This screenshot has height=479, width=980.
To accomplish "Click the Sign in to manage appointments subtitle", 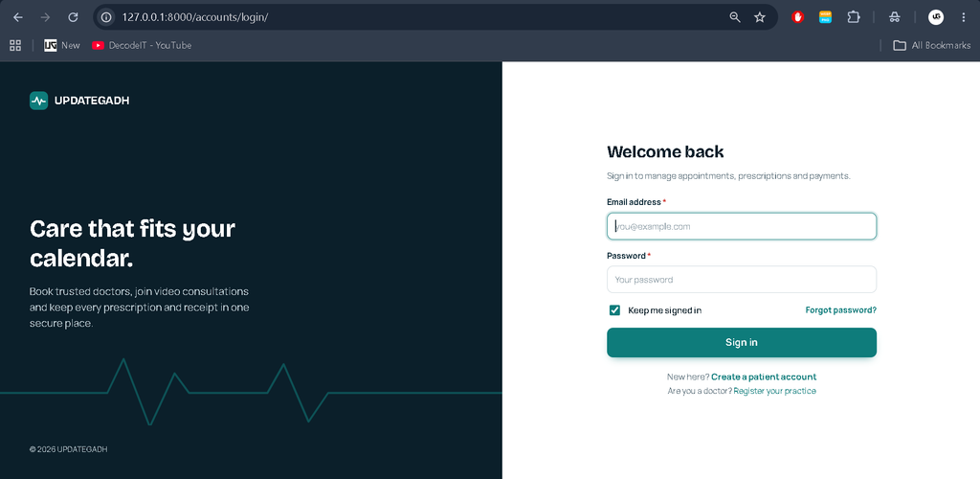I will pos(728,176).
